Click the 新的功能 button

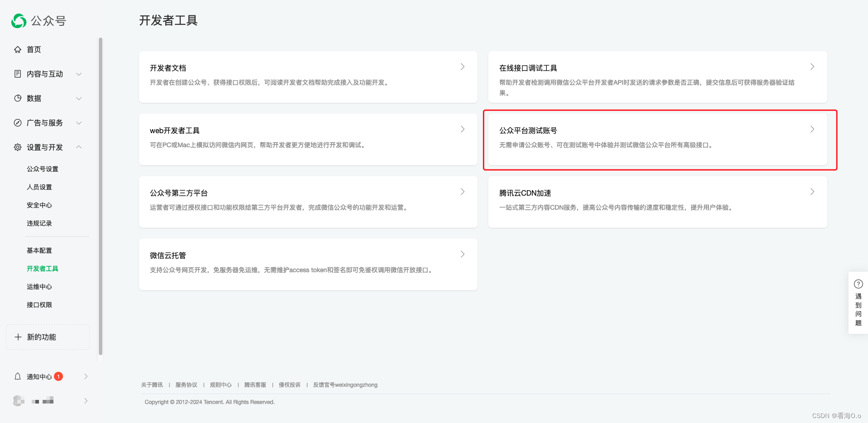tap(48, 337)
